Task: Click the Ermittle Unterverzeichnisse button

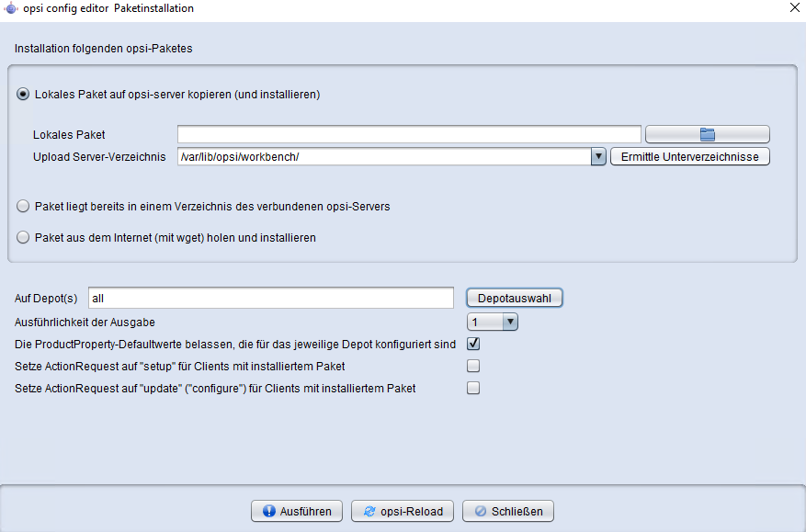Action: [x=690, y=157]
